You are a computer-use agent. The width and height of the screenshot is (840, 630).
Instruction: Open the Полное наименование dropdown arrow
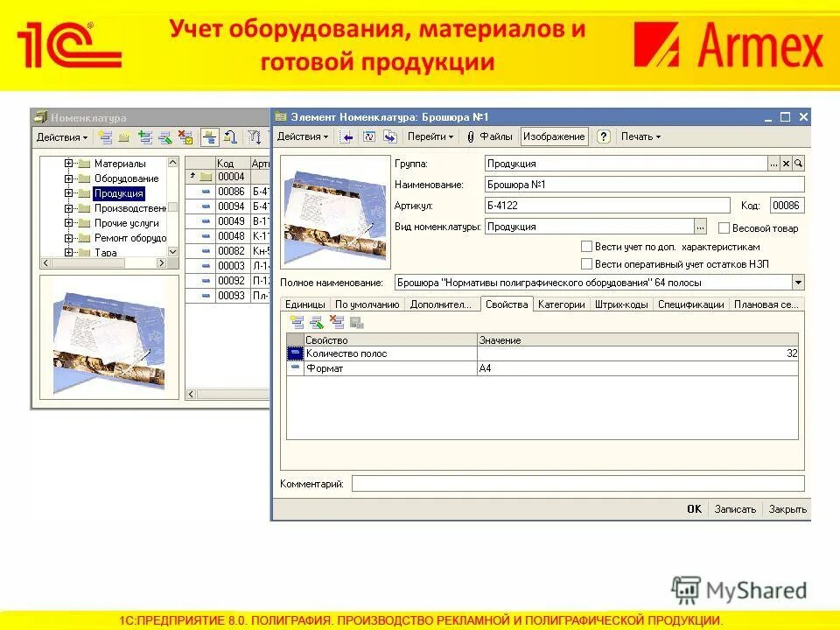[798, 282]
